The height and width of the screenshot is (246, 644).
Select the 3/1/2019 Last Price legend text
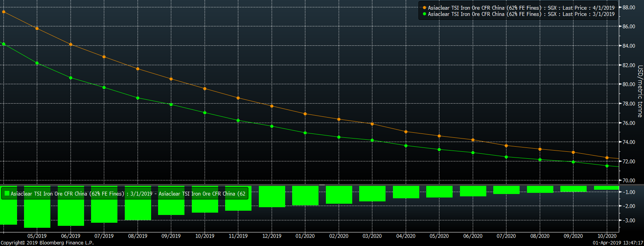pos(521,14)
